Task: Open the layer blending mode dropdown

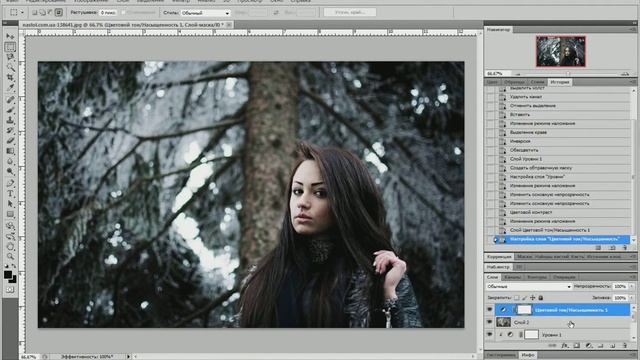Action: 529,287
